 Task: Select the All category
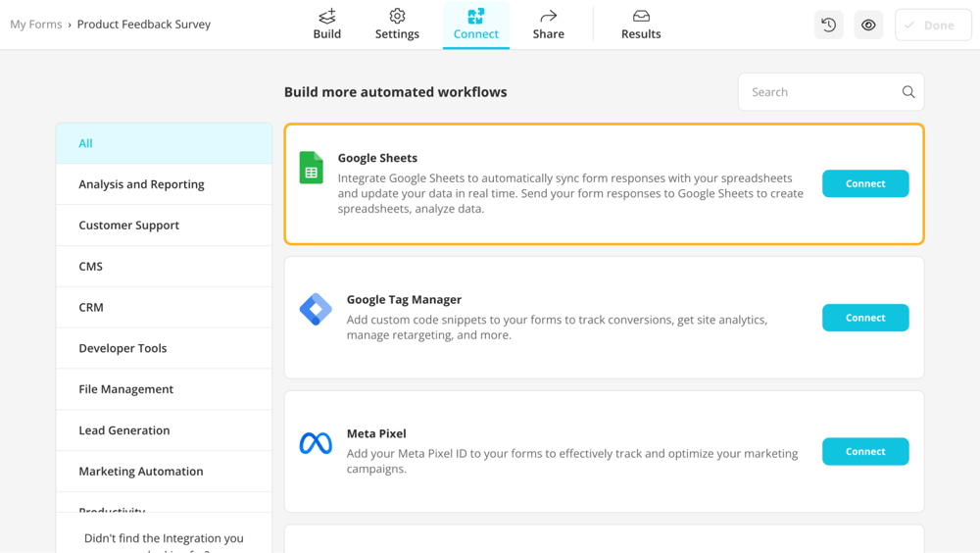[164, 143]
